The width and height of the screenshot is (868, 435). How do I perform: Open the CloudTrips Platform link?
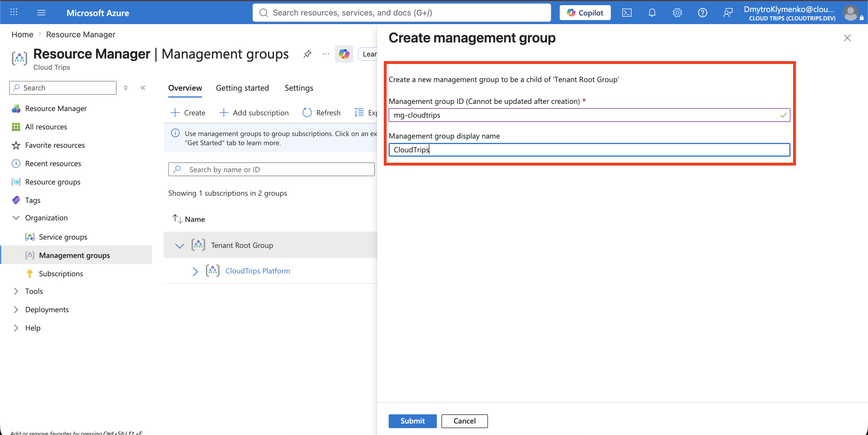coord(257,271)
